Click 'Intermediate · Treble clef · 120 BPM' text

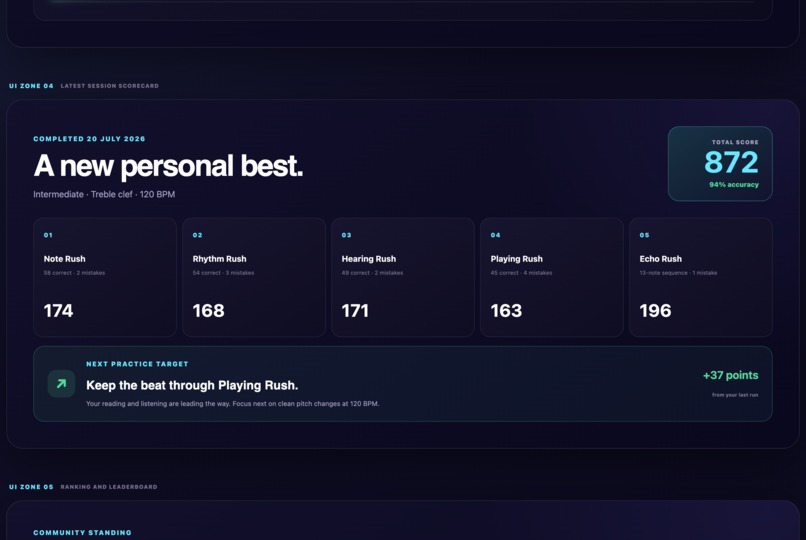[x=104, y=194]
